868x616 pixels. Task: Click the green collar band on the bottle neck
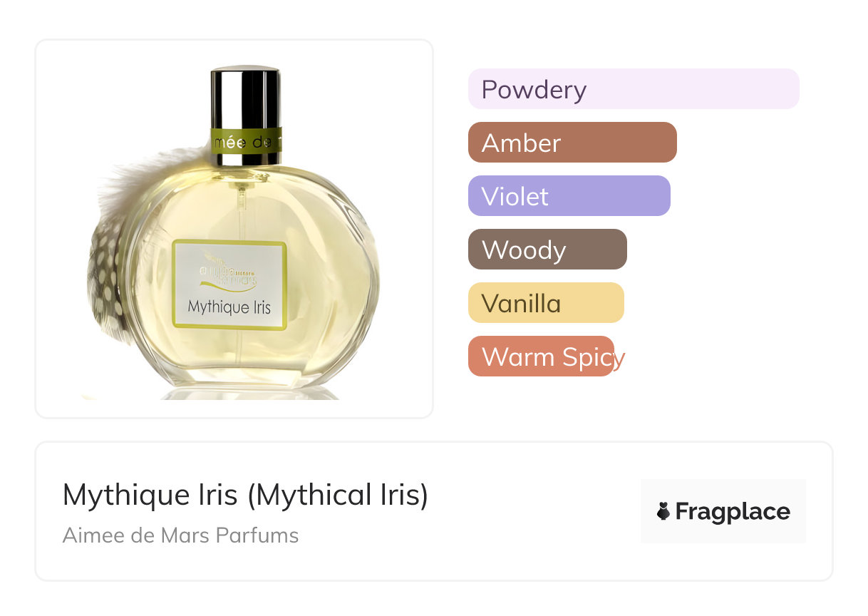(x=245, y=140)
